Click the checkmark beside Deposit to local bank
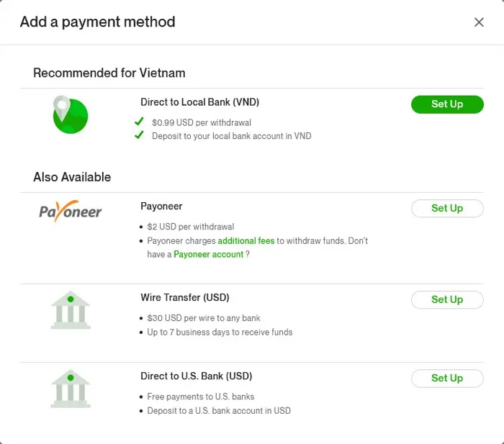The height and width of the screenshot is (444, 504). (x=140, y=135)
